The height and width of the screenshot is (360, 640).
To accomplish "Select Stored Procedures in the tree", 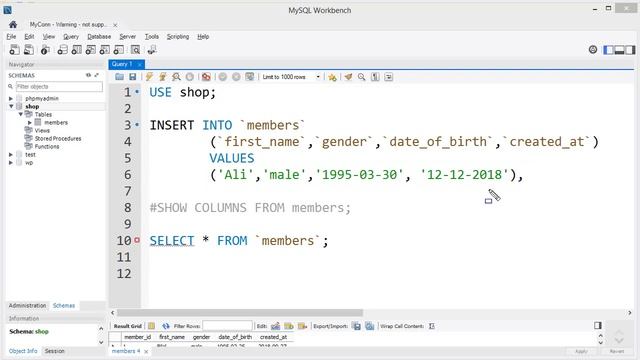I will (x=58, y=138).
